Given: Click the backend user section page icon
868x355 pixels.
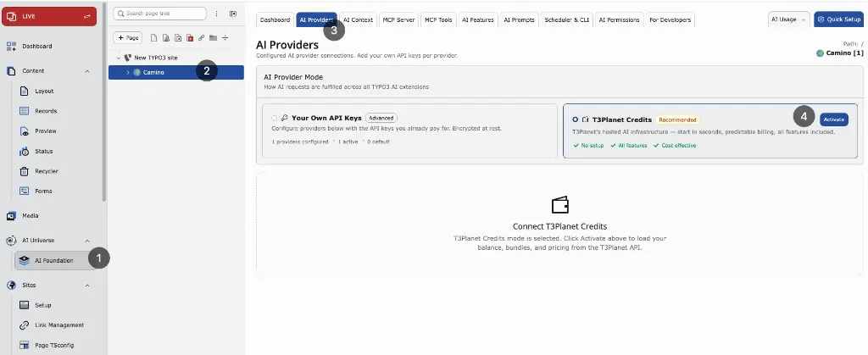Looking at the screenshot, I should click(x=166, y=38).
